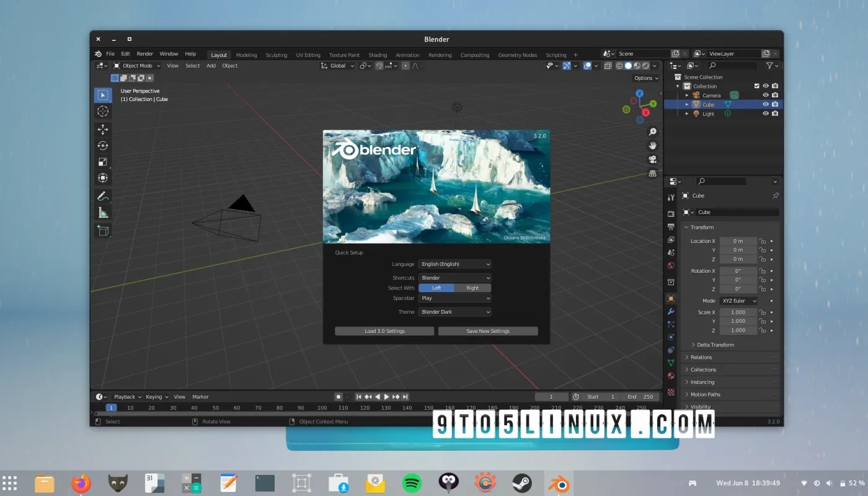The image size is (868, 496).
Task: Open the Material properties tab
Action: 671,376
